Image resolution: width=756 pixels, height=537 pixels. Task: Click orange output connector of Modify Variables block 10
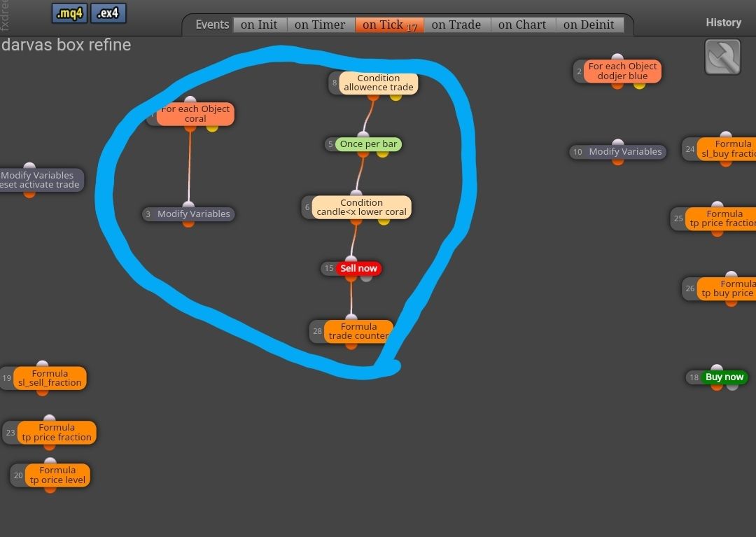[x=617, y=160]
